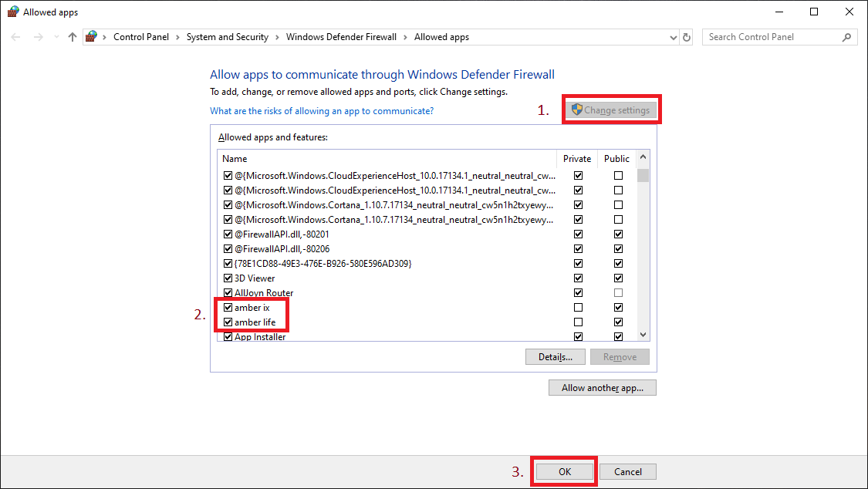Refresh the Allowed apps page

coord(687,37)
